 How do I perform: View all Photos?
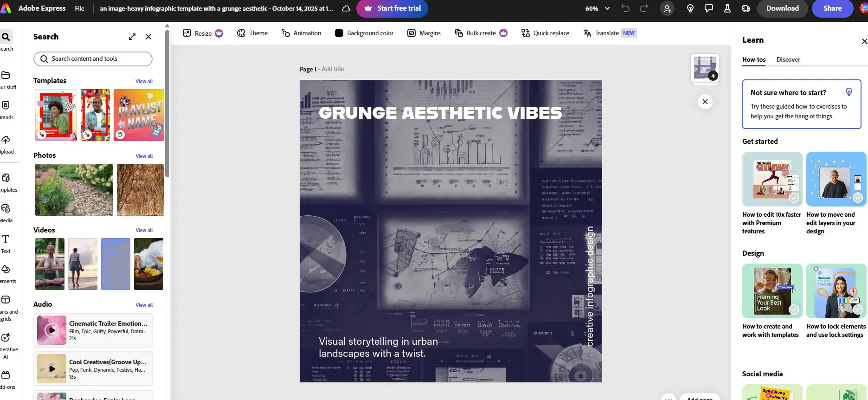(144, 156)
